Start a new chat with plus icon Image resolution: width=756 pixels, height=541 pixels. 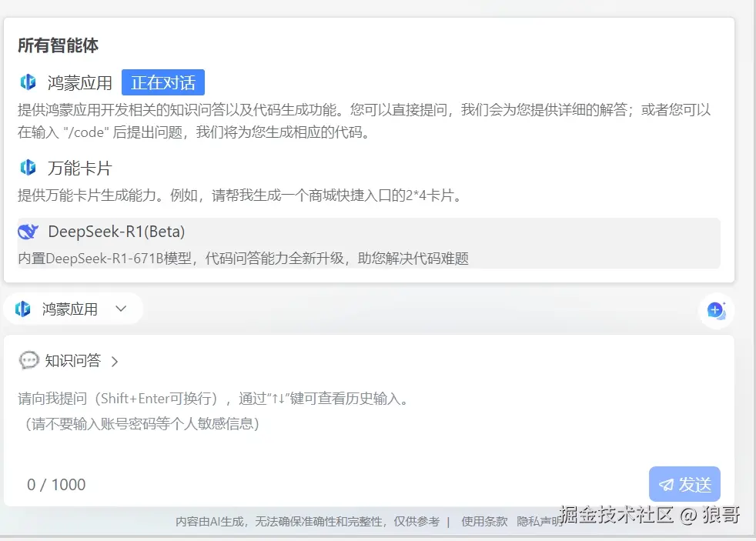click(717, 310)
